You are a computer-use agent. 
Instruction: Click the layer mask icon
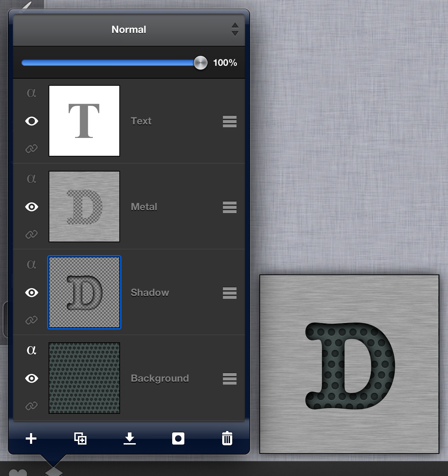(178, 438)
